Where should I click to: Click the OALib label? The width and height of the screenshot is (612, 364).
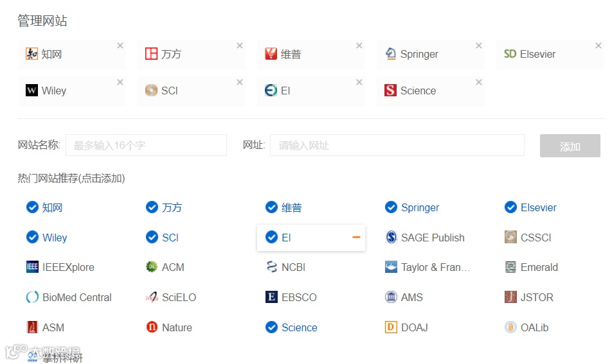pos(534,327)
